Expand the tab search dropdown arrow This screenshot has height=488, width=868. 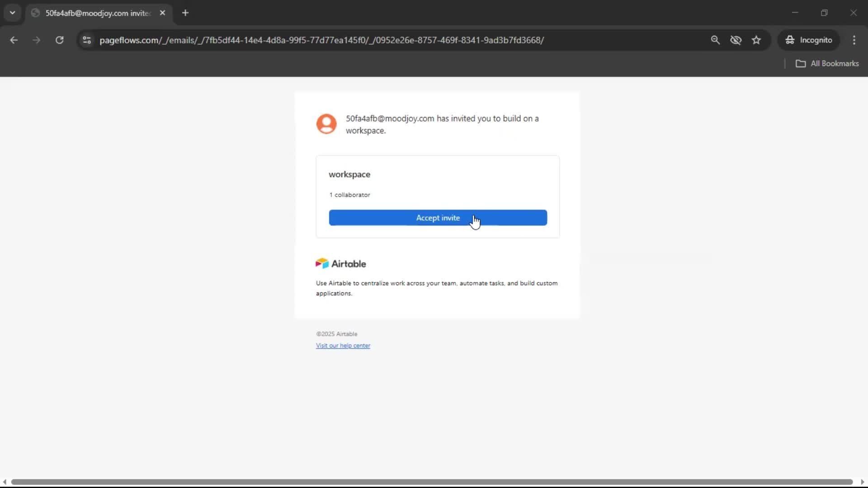[12, 13]
